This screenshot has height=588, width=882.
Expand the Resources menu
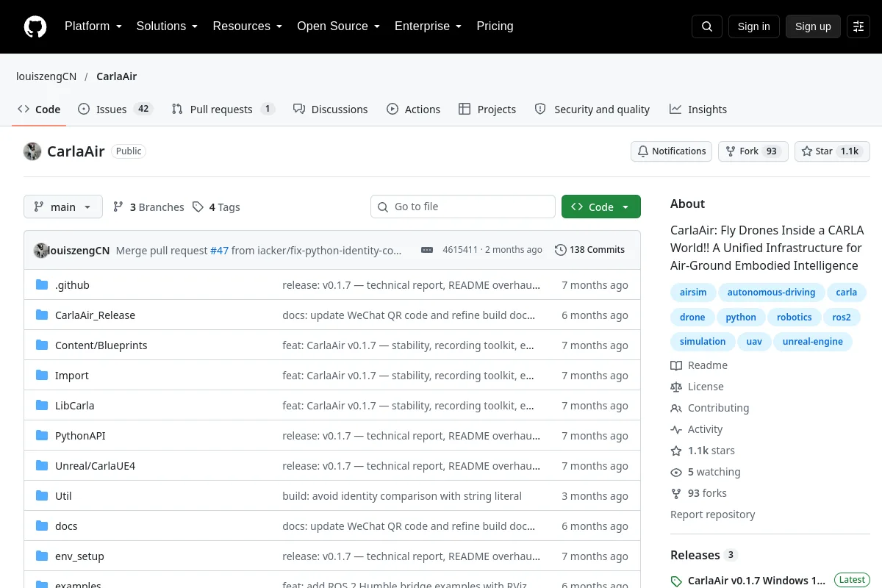pos(248,26)
